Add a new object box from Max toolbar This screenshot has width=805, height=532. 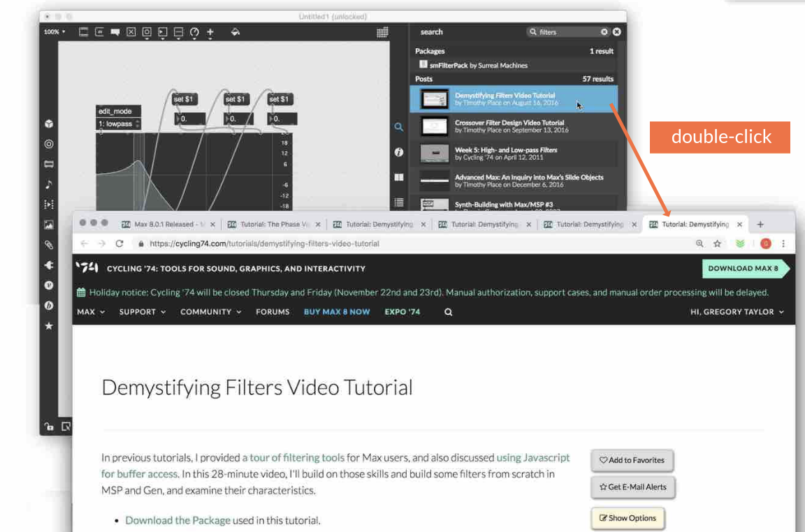tap(84, 32)
